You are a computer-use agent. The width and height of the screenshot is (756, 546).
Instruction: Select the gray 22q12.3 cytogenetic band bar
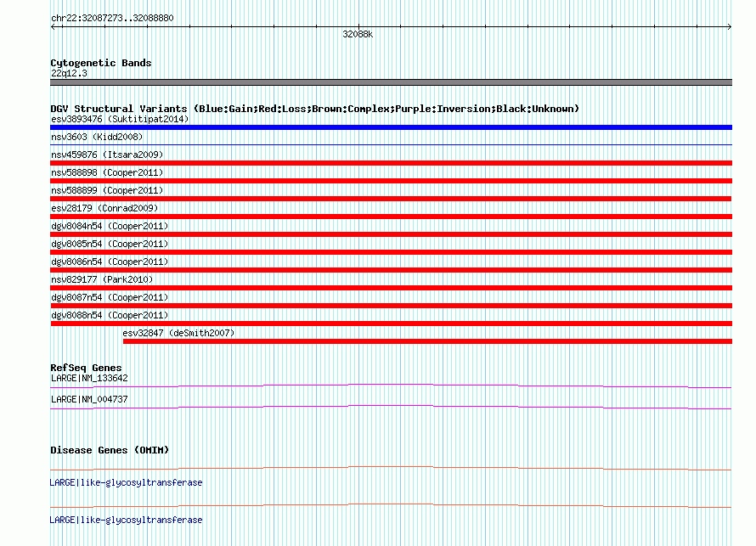click(391, 82)
